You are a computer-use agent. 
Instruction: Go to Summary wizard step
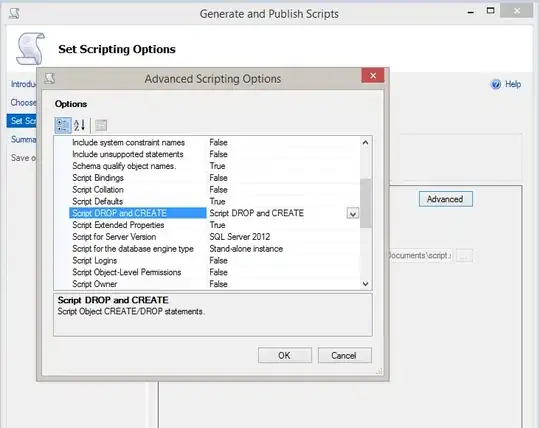pyautogui.click(x=23, y=139)
